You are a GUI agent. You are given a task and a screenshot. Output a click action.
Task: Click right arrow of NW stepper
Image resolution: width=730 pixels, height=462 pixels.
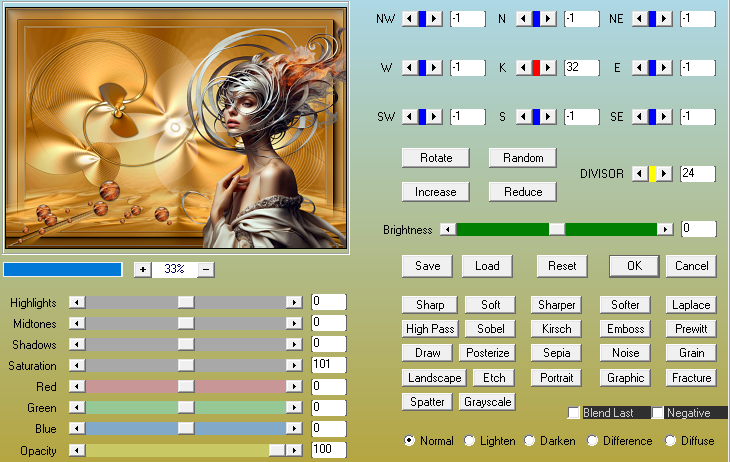click(x=434, y=19)
